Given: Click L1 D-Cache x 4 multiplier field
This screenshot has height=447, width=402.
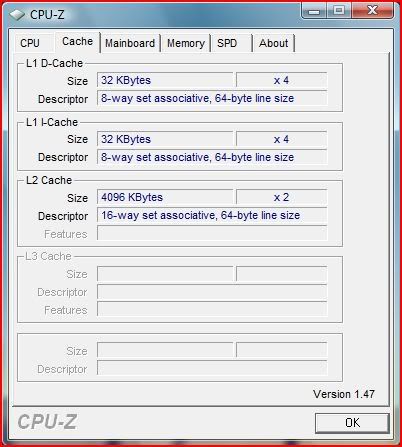Looking at the screenshot, I should 281,80.
